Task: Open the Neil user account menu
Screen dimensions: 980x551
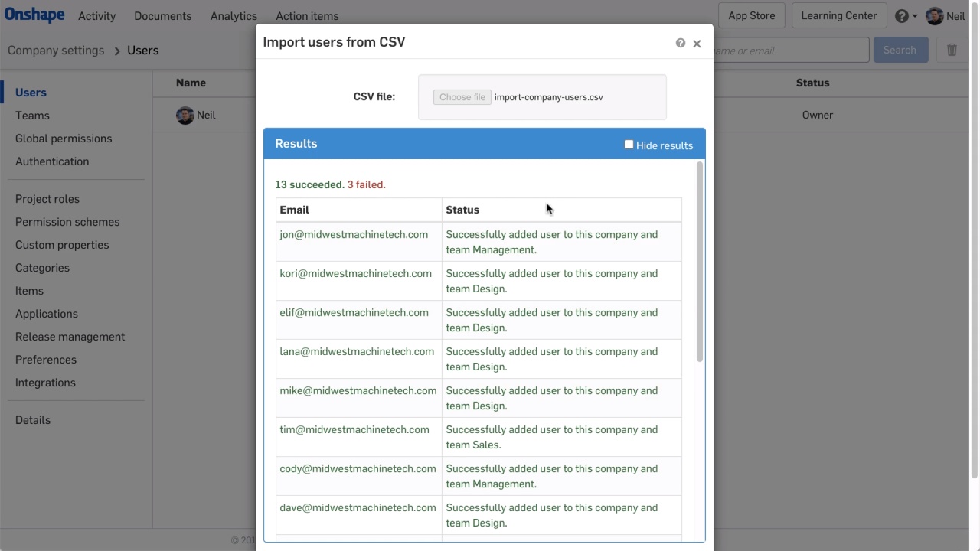Action: tap(955, 16)
